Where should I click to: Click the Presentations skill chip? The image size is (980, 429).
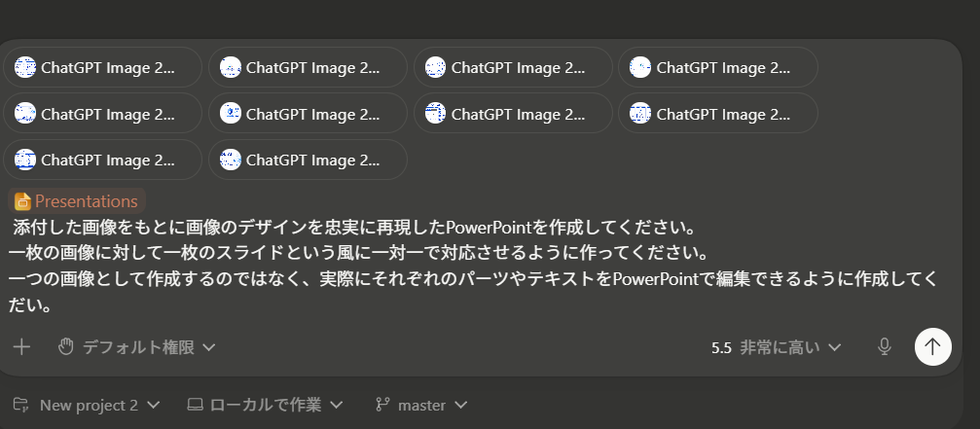77,201
